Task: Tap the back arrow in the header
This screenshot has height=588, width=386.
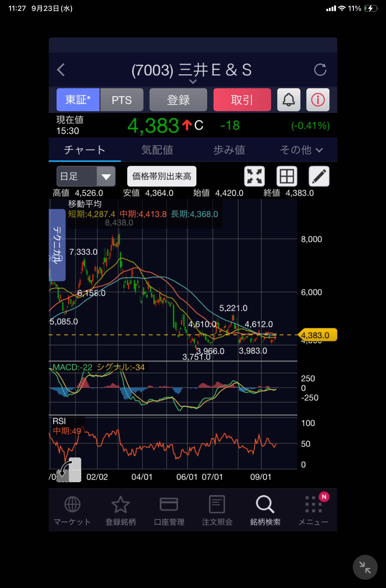Action: click(x=61, y=70)
